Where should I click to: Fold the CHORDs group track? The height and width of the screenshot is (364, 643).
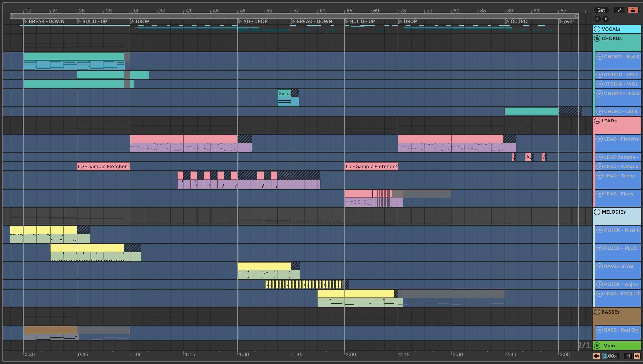tap(597, 38)
